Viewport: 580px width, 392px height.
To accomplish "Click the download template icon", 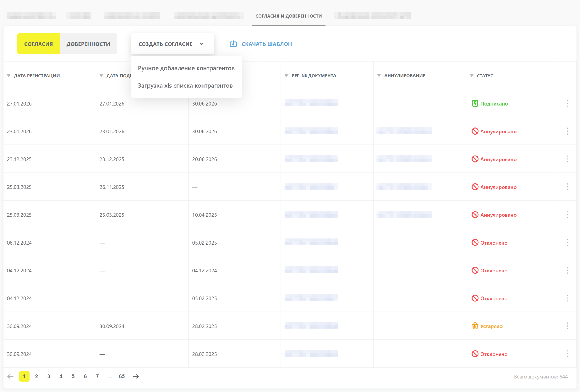I will [233, 44].
